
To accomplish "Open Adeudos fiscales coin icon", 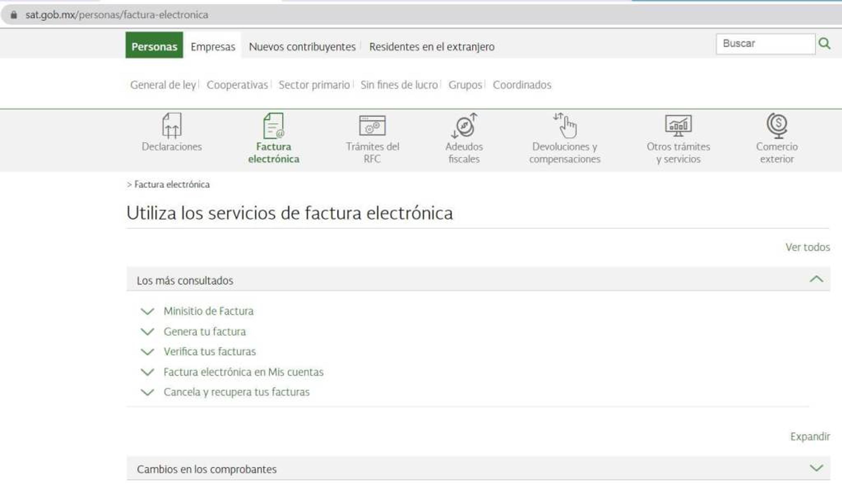I will click(464, 126).
